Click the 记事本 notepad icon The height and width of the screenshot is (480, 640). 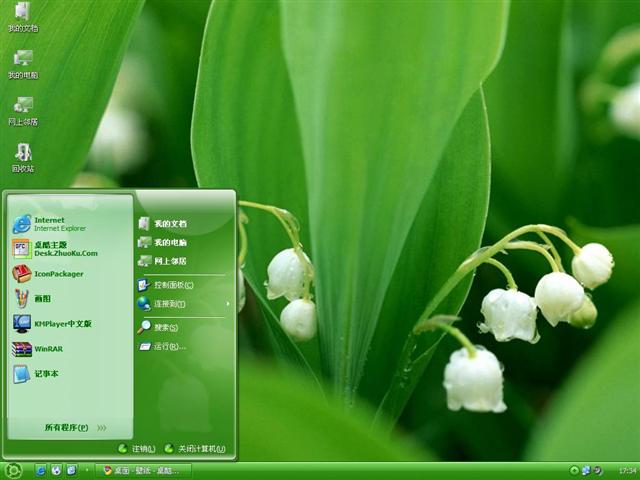[x=21, y=374]
